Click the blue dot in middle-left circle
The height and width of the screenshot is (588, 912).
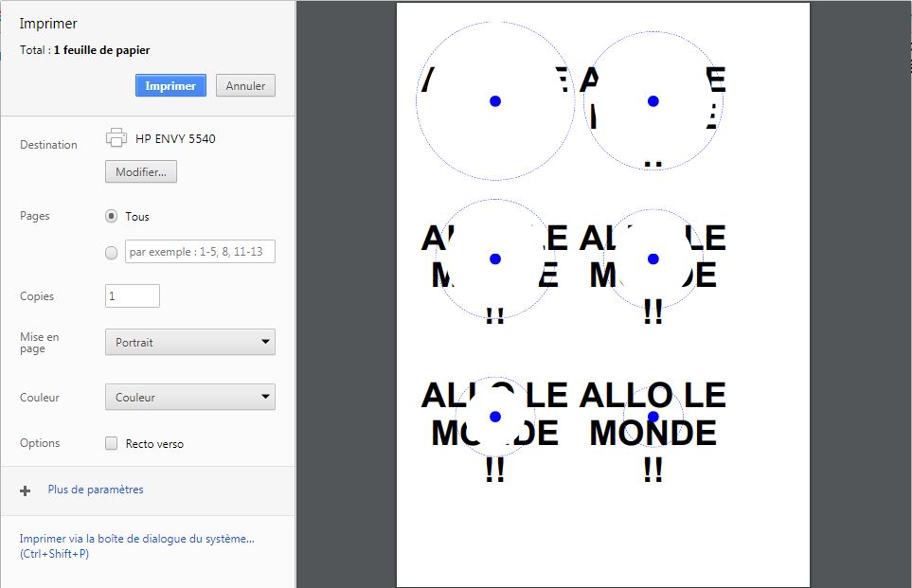pyautogui.click(x=495, y=258)
